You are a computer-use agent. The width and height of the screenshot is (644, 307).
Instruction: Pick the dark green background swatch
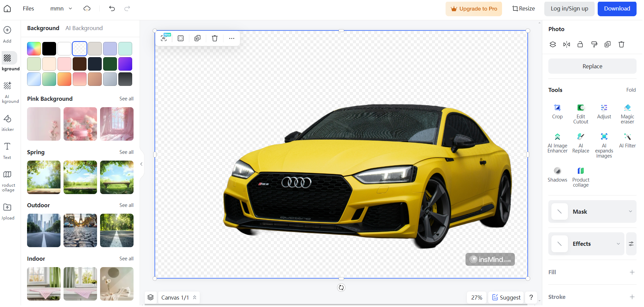(x=110, y=64)
